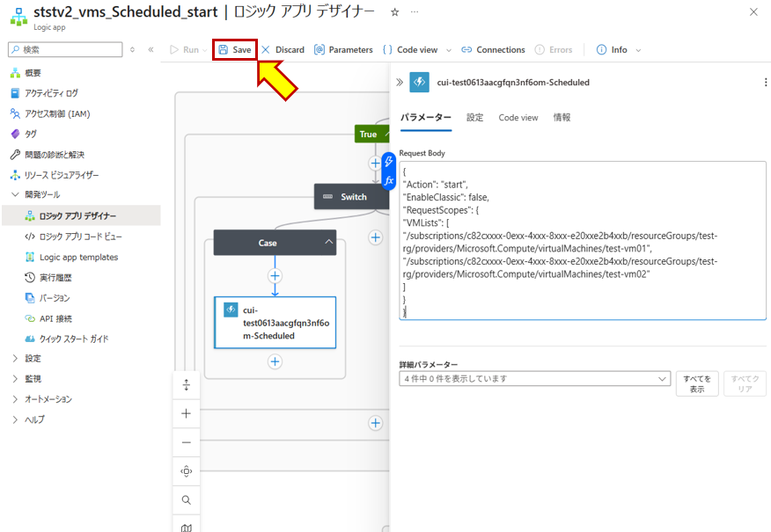Switch to the 情報 tab
771x532 pixels.
click(x=562, y=118)
